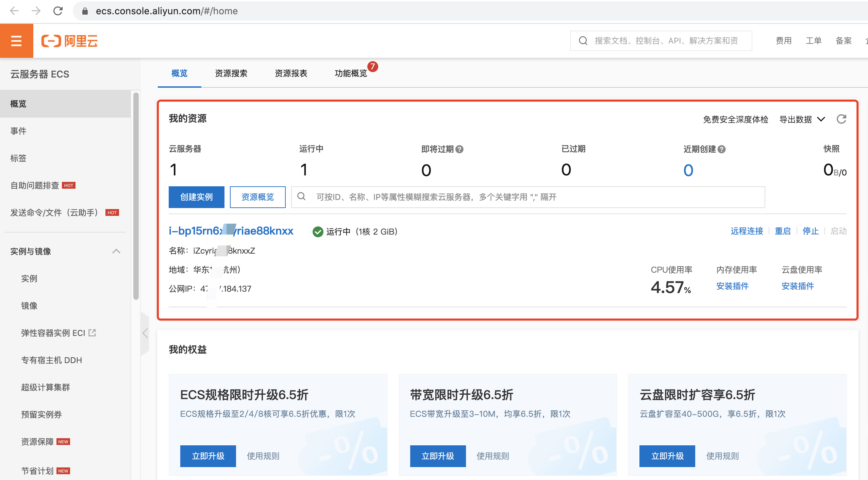Image resolution: width=868 pixels, height=480 pixels.
Task: Click the 云服务器 count 1
Action: [x=173, y=170]
